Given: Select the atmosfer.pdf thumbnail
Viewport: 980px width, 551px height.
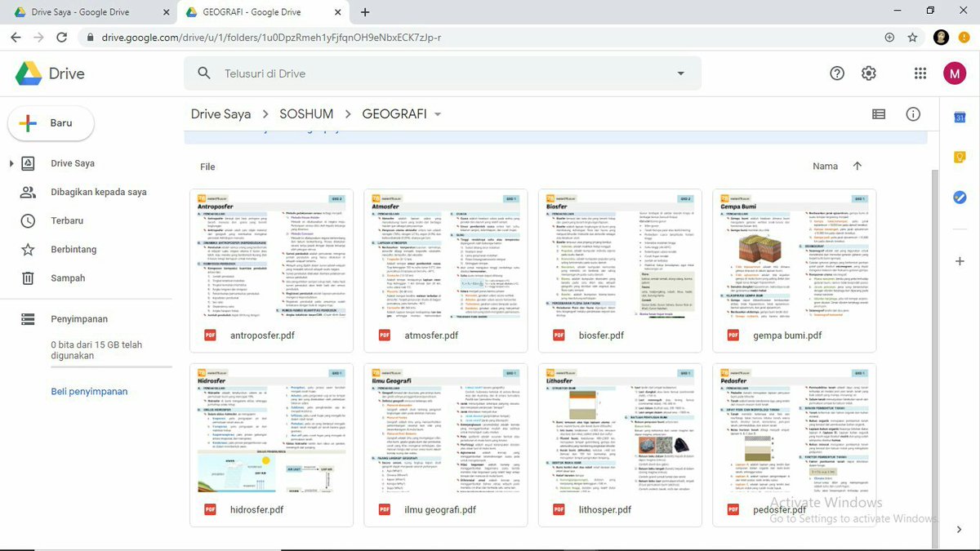Looking at the screenshot, I should [x=446, y=254].
